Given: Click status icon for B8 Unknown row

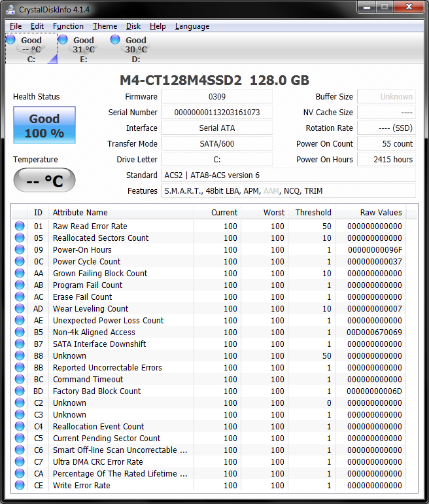Looking at the screenshot, I should click(x=20, y=355).
